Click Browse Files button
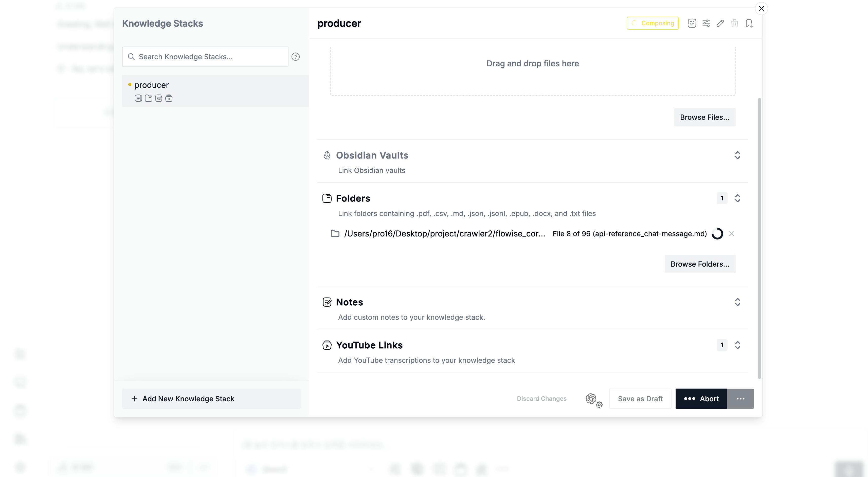The height and width of the screenshot is (477, 868). click(704, 117)
